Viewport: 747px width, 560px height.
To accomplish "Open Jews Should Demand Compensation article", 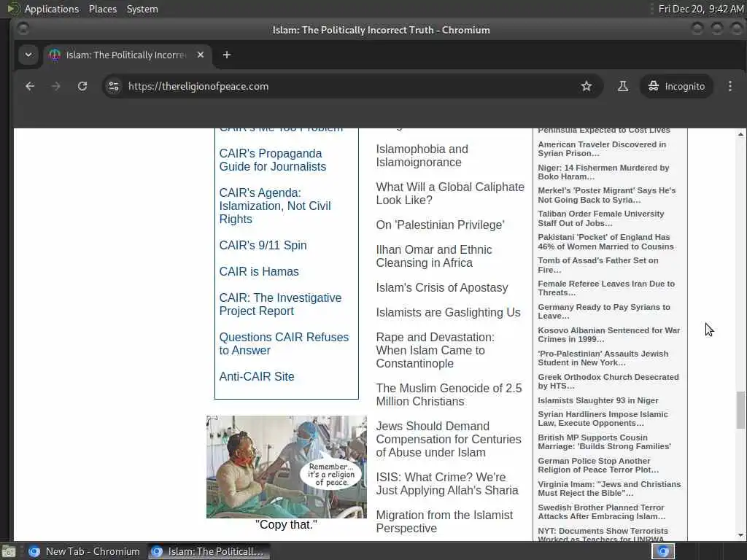I will [449, 439].
